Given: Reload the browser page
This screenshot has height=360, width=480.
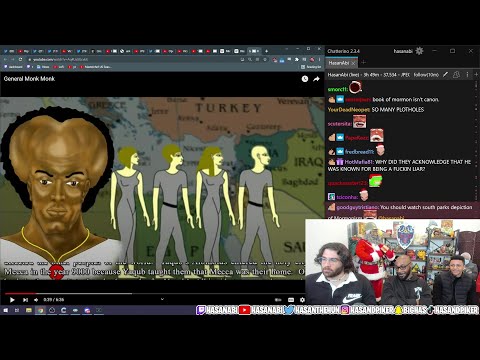Looking at the screenshot, I should pos(20,59).
